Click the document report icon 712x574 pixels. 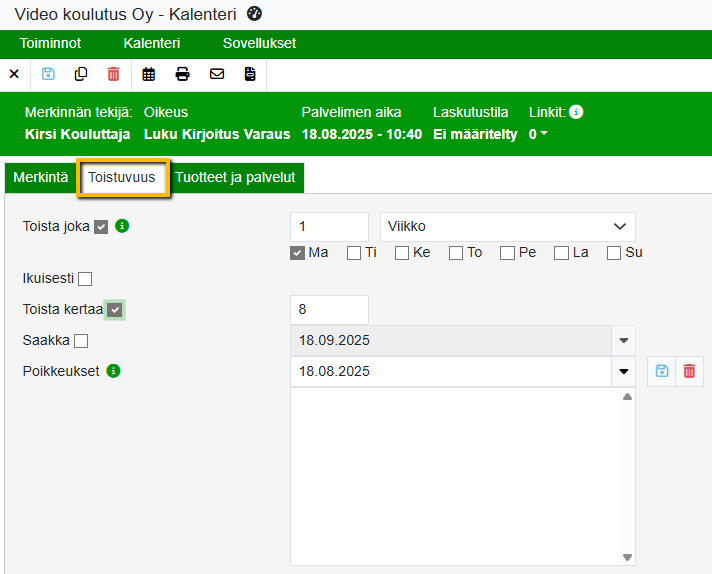[x=250, y=74]
